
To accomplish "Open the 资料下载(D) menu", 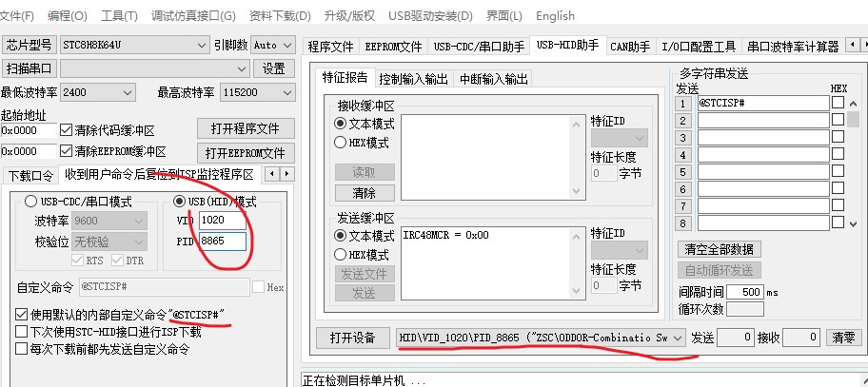I will pyautogui.click(x=280, y=16).
